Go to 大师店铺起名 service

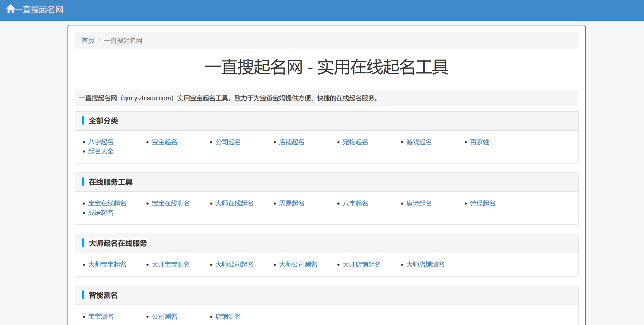coord(362,264)
